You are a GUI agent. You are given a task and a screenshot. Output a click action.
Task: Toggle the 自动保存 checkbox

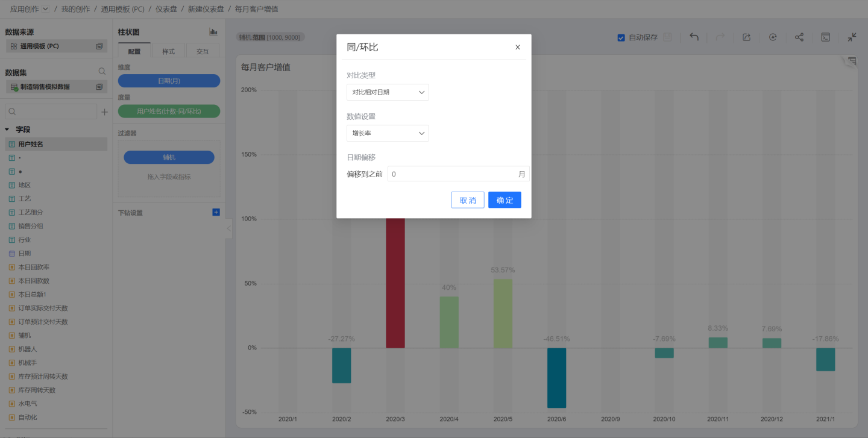[x=621, y=37]
